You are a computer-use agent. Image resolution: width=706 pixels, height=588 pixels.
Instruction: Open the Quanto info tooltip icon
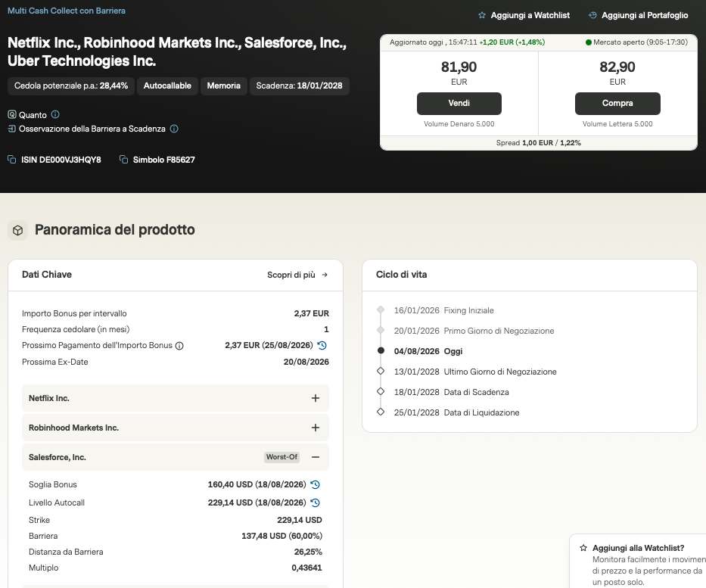[x=55, y=114]
